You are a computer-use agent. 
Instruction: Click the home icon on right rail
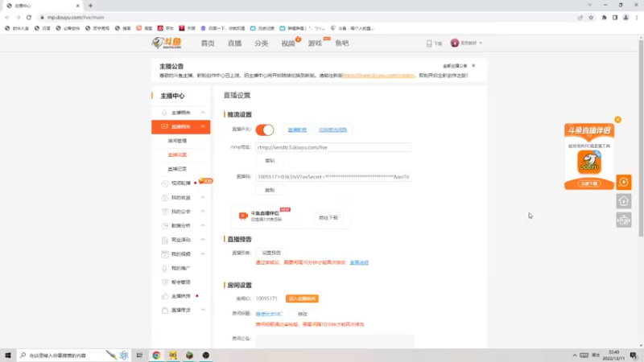pyautogui.click(x=623, y=201)
